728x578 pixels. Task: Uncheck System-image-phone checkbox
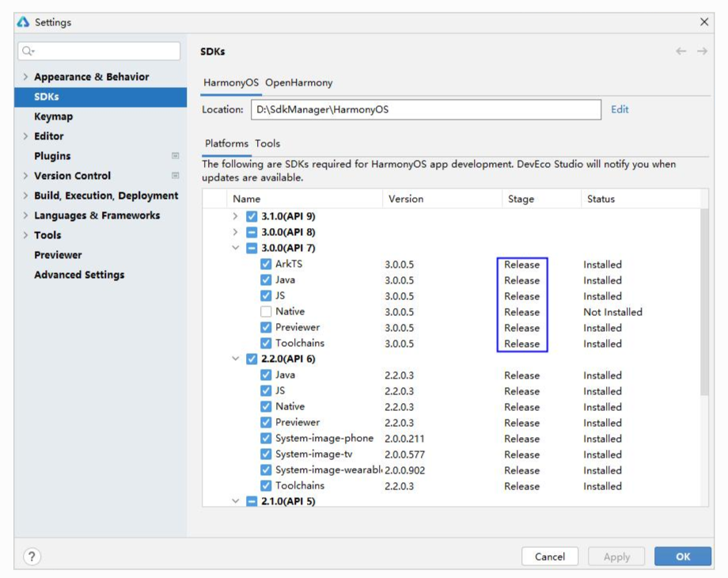tap(266, 438)
